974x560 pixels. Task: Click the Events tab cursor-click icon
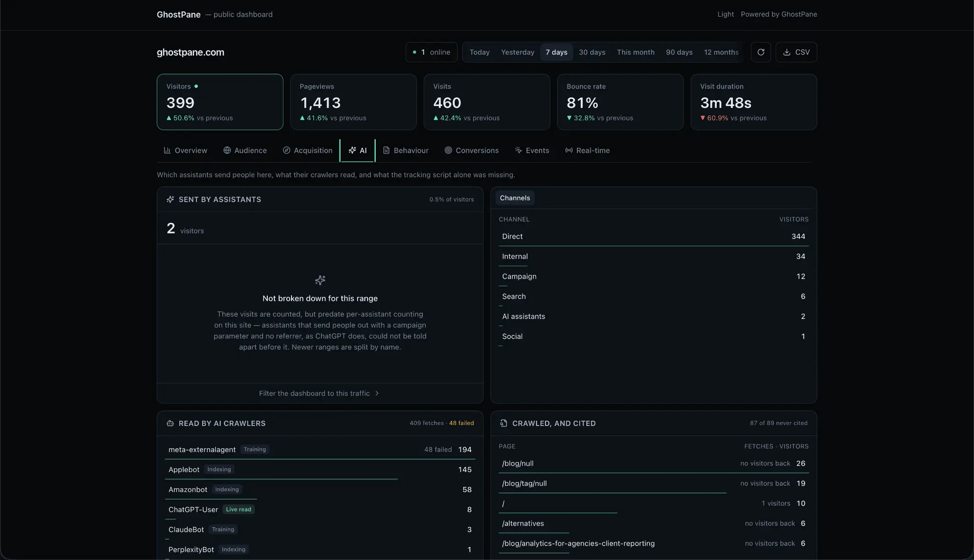pyautogui.click(x=518, y=150)
